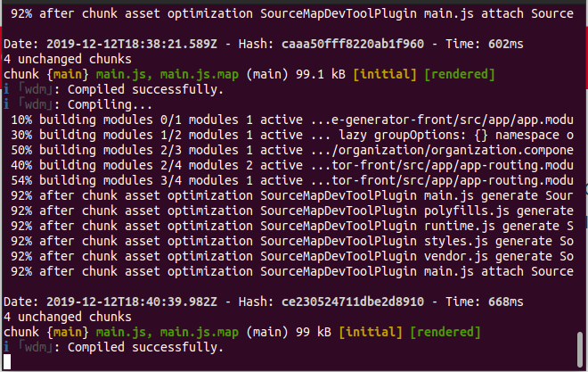Click the terminal scrollbar thumb
The width and height of the screenshot is (588, 372).
coord(580,349)
